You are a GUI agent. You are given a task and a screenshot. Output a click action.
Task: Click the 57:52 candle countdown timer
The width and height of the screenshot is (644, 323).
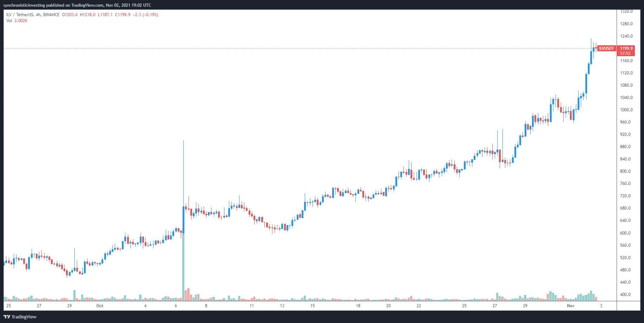tap(625, 53)
